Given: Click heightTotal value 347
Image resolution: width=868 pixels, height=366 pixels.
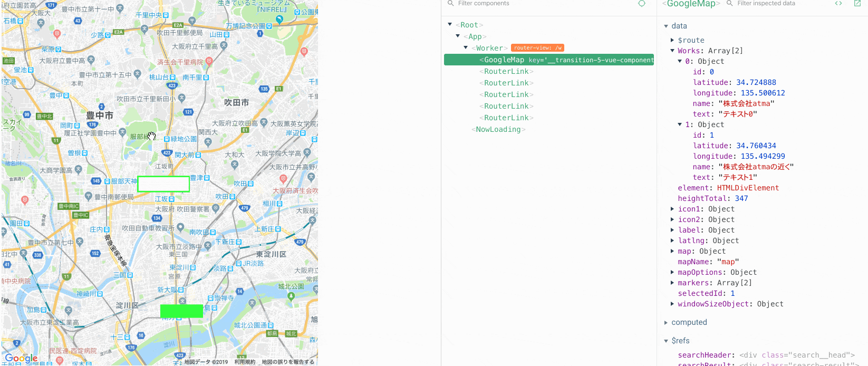Looking at the screenshot, I should point(741,198).
